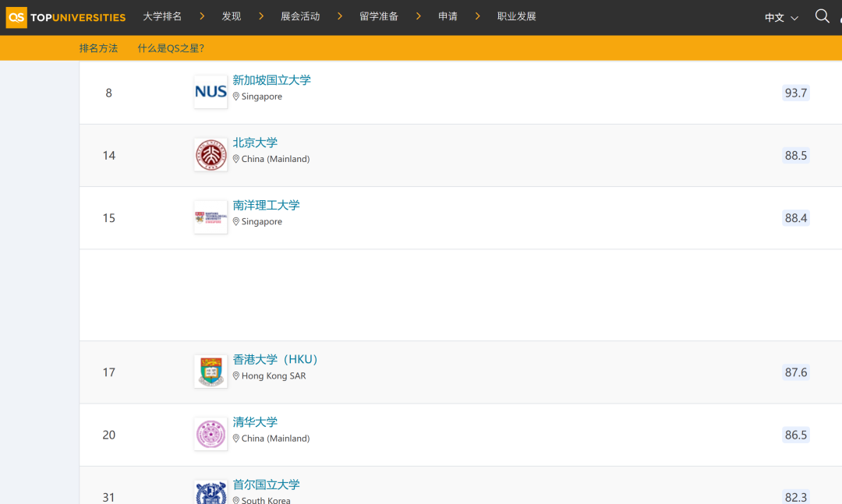Open 什么是QS之星? link

(171, 48)
